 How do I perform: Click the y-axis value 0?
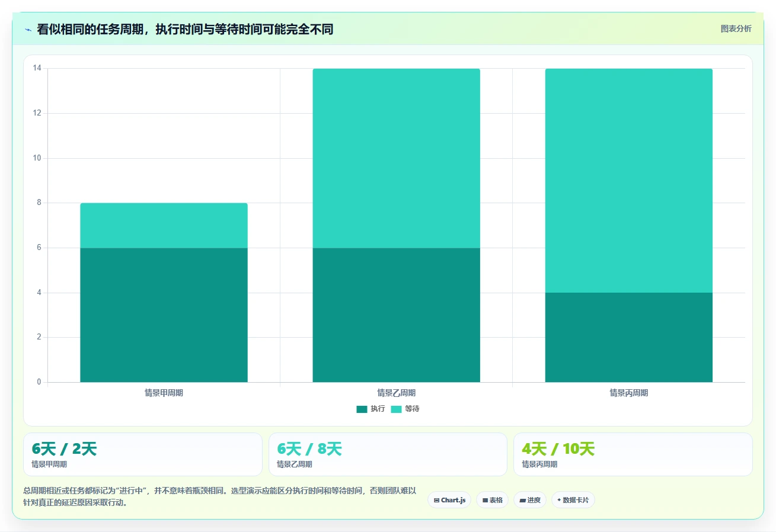tap(39, 382)
